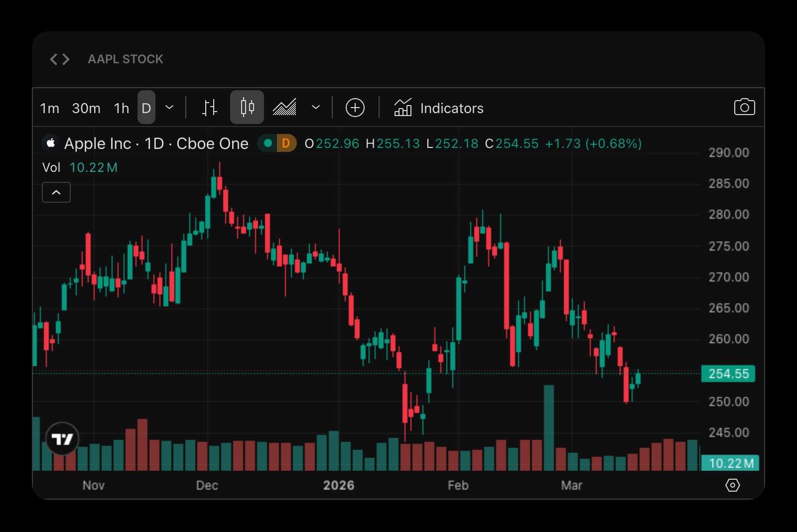
Task: Select the bar chart style icon
Action: coord(210,107)
